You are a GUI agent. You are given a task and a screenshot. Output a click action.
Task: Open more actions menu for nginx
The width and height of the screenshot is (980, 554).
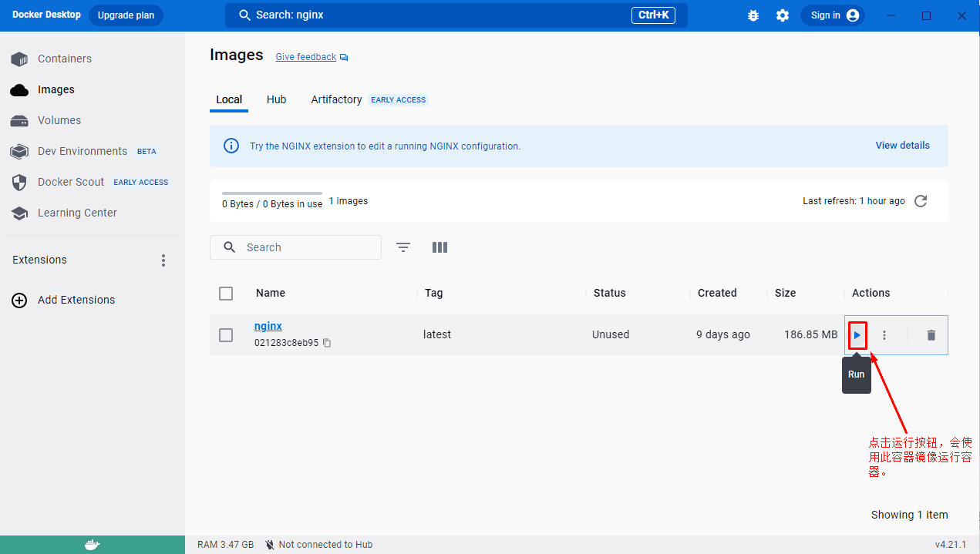click(884, 335)
